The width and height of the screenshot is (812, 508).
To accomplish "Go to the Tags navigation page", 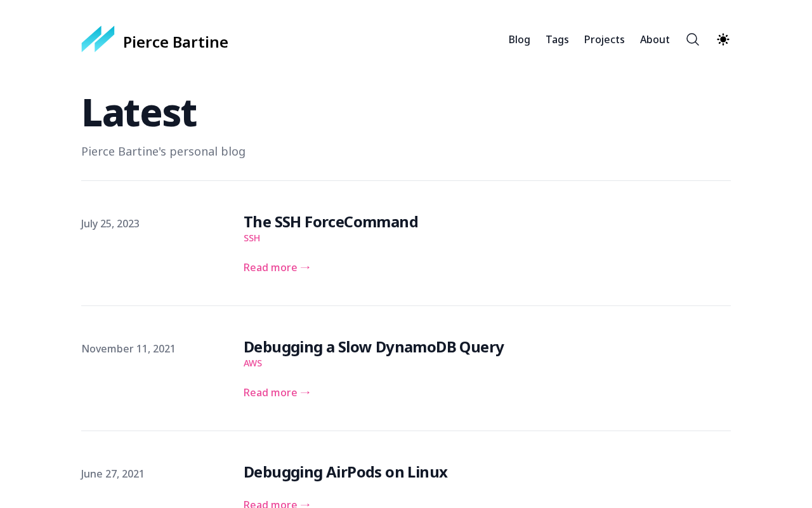I will pyautogui.click(x=557, y=39).
